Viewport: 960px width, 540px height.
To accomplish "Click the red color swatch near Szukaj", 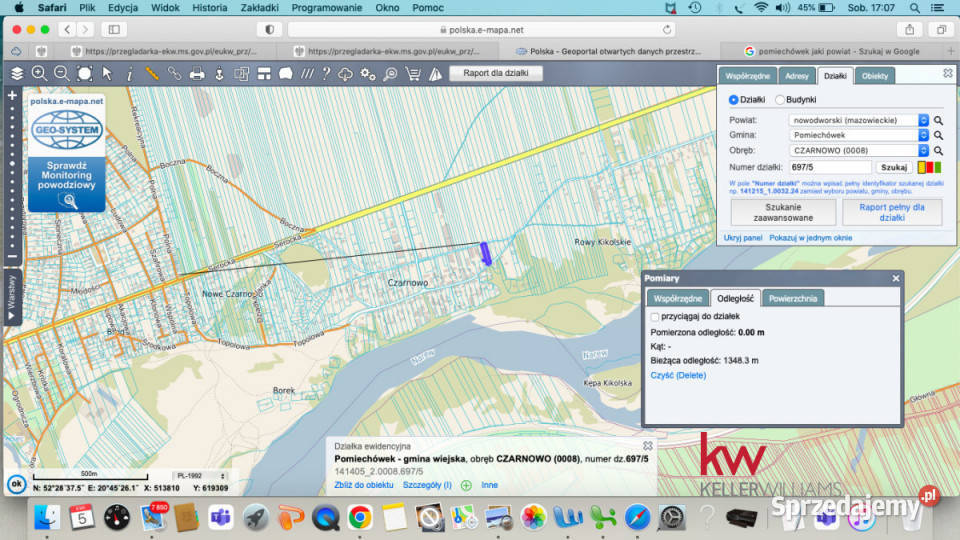I will 930,167.
